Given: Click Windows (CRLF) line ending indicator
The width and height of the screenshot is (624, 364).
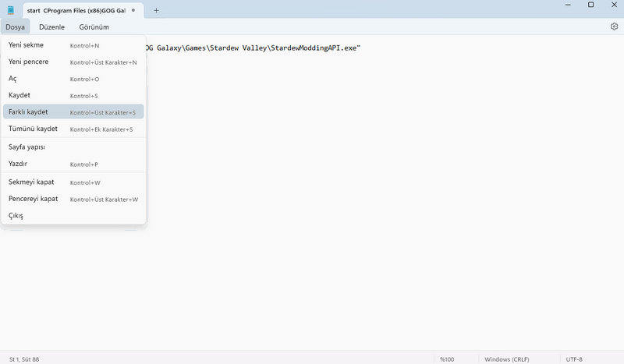Looking at the screenshot, I should pos(506,359).
